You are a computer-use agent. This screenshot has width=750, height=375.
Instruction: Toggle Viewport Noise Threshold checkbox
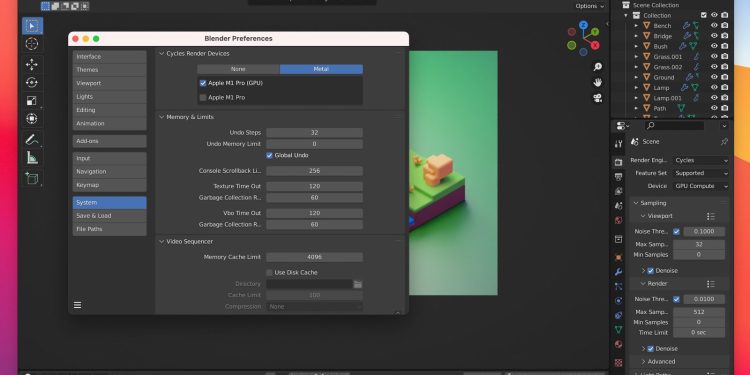coord(676,232)
